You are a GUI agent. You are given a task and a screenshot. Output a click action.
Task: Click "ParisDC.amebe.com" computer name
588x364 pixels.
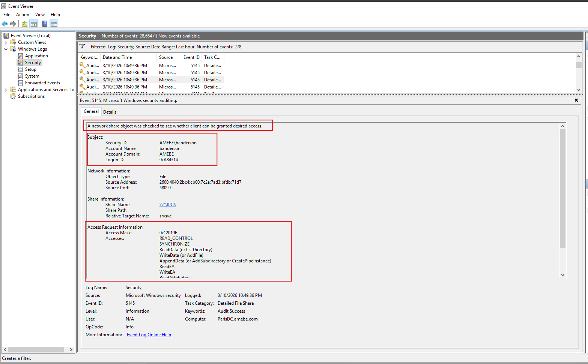pyautogui.click(x=238, y=319)
